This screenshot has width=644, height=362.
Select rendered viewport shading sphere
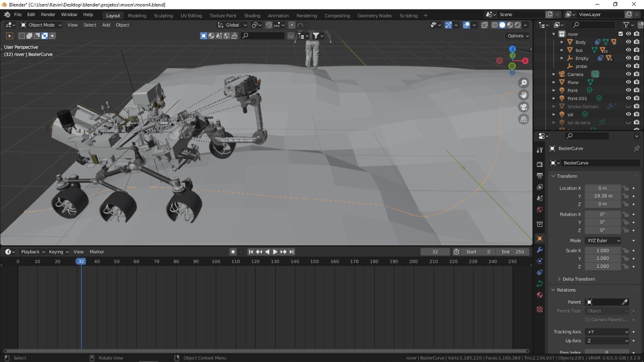518,25
